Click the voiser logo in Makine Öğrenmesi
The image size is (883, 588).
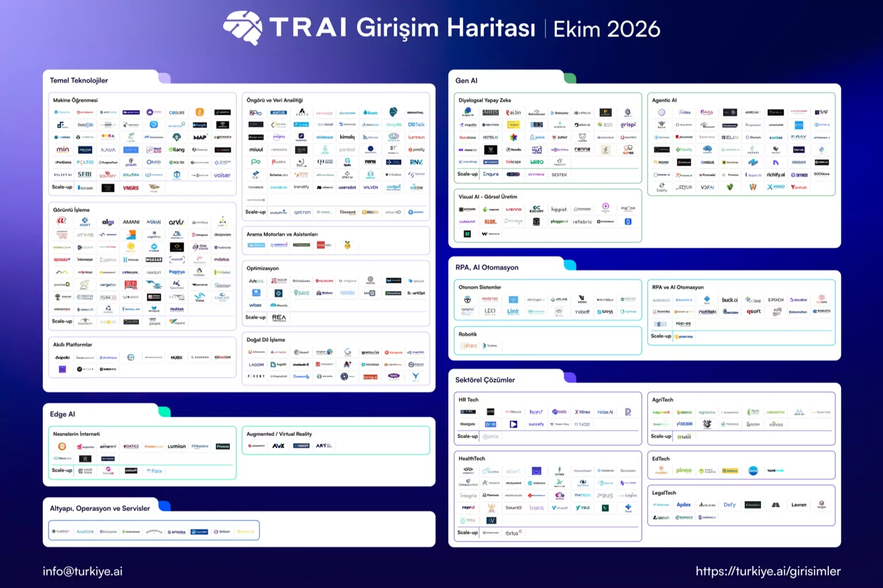(222, 175)
